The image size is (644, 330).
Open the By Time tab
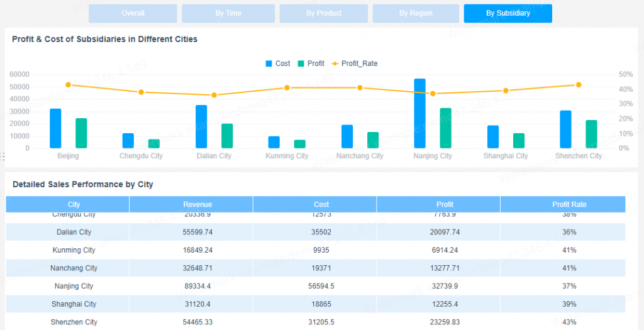(228, 13)
